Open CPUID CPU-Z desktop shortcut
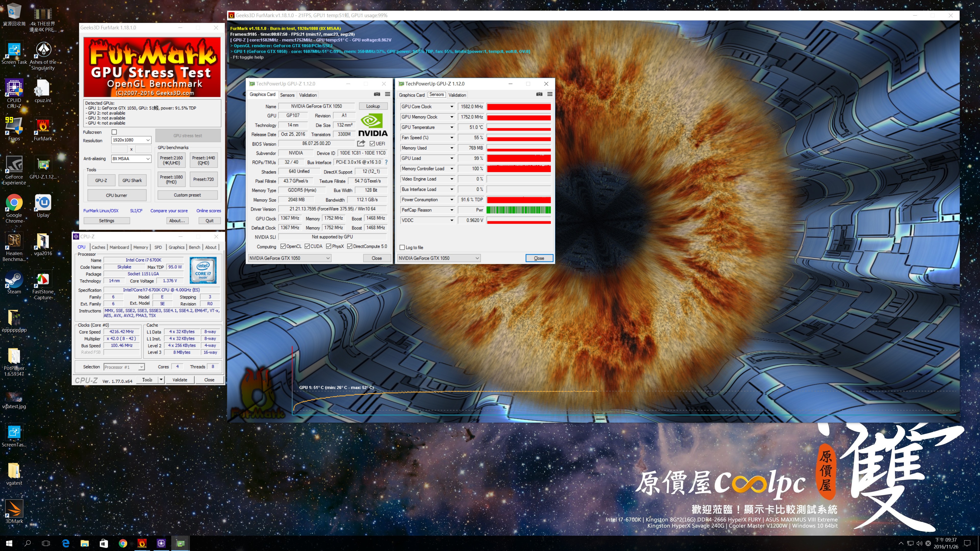The height and width of the screenshot is (551, 980). (14, 94)
